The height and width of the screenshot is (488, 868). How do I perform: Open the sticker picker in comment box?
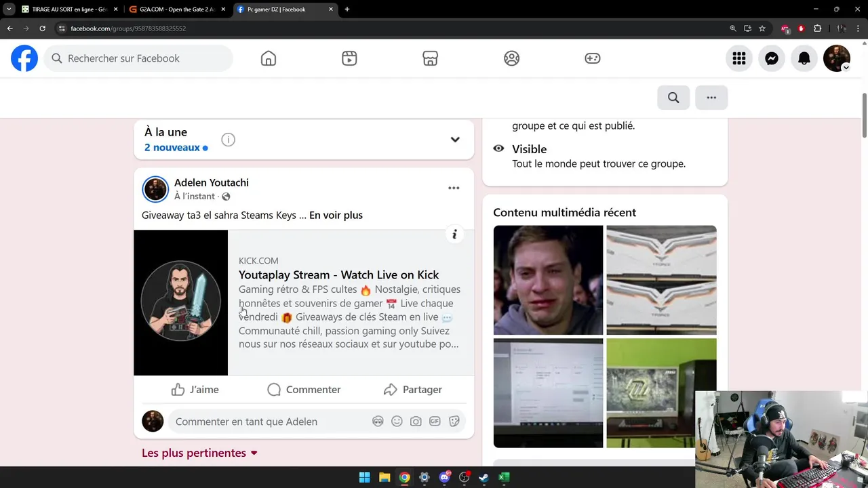[x=454, y=422]
